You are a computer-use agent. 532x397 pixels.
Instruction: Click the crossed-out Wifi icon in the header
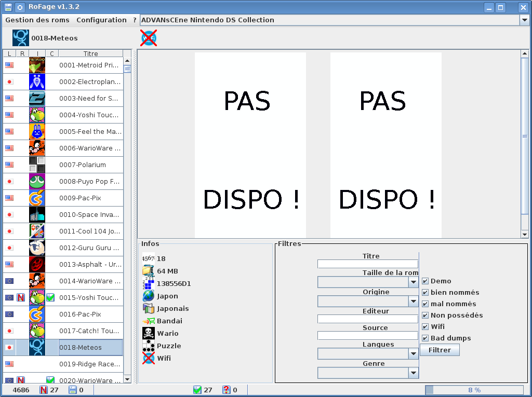149,38
